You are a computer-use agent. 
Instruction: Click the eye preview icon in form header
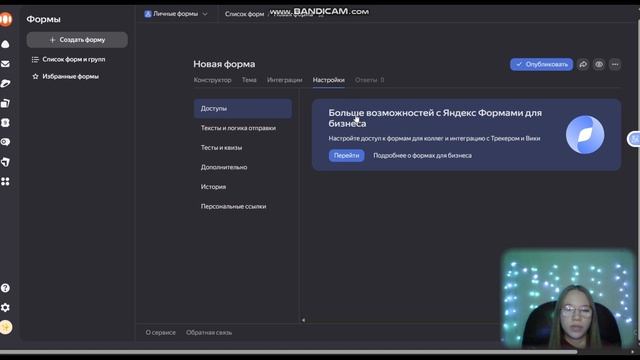[599, 64]
